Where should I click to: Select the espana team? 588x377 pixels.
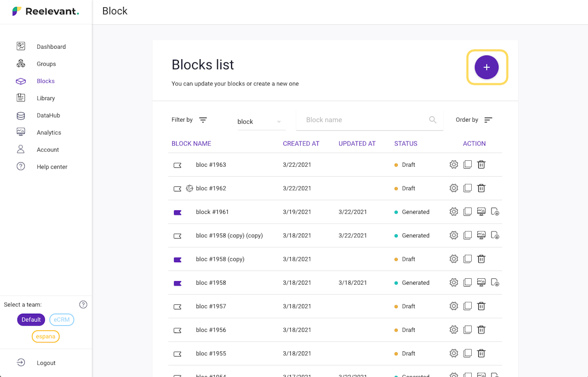[45, 337]
